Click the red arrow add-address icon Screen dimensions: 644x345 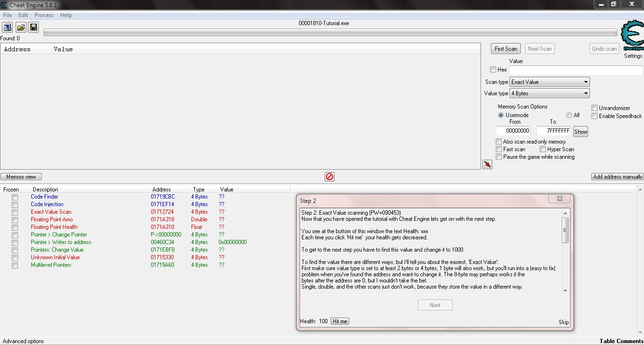(487, 164)
